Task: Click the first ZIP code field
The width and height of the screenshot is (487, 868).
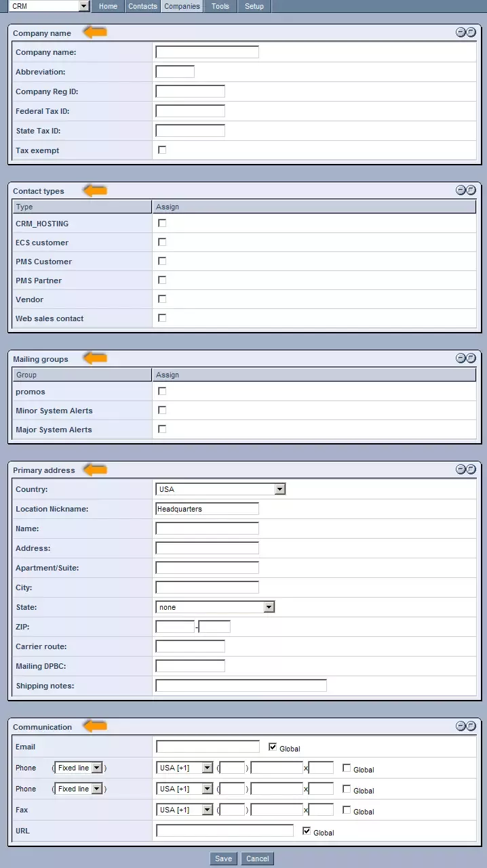Action: tap(175, 627)
